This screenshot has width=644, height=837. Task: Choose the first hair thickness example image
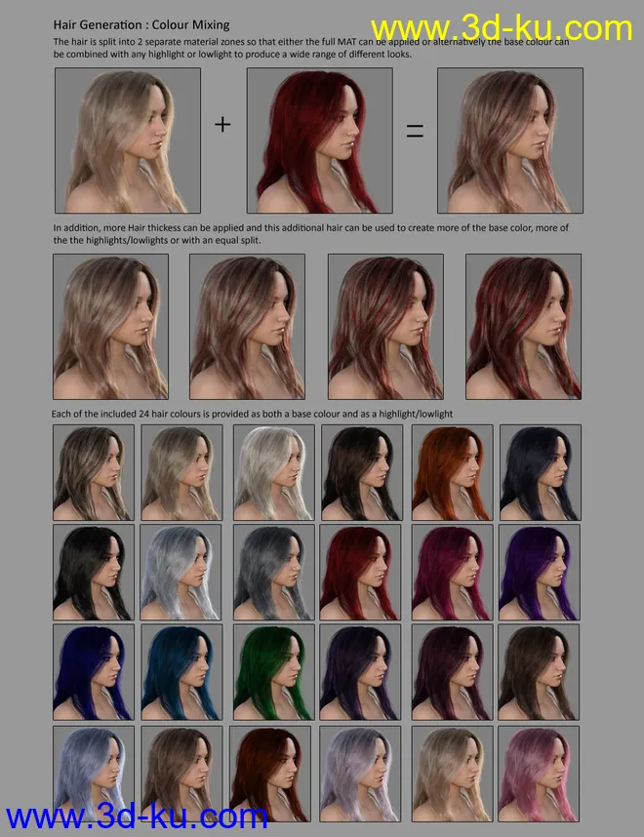click(110, 326)
